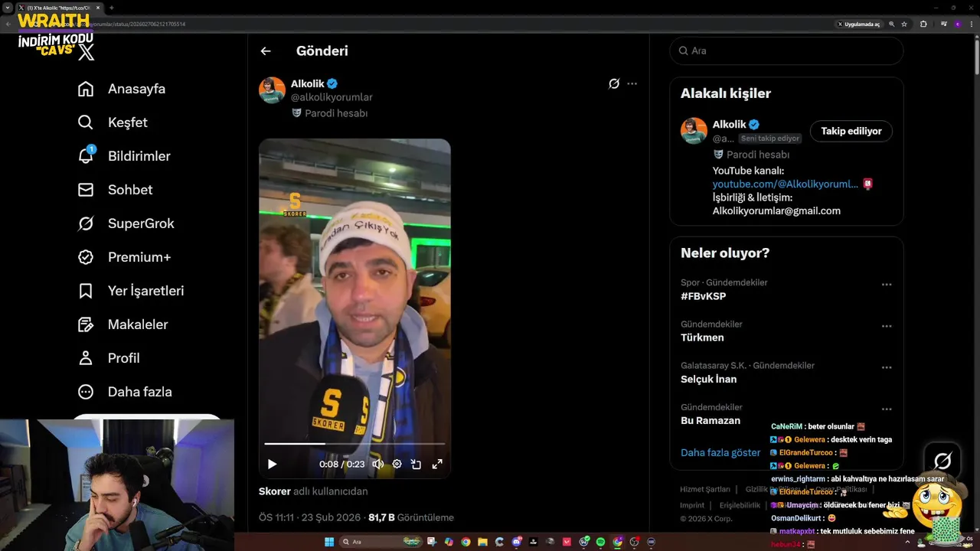The height and width of the screenshot is (551, 980).
Task: Click Windows Start button in taskbar
Action: [x=329, y=542]
